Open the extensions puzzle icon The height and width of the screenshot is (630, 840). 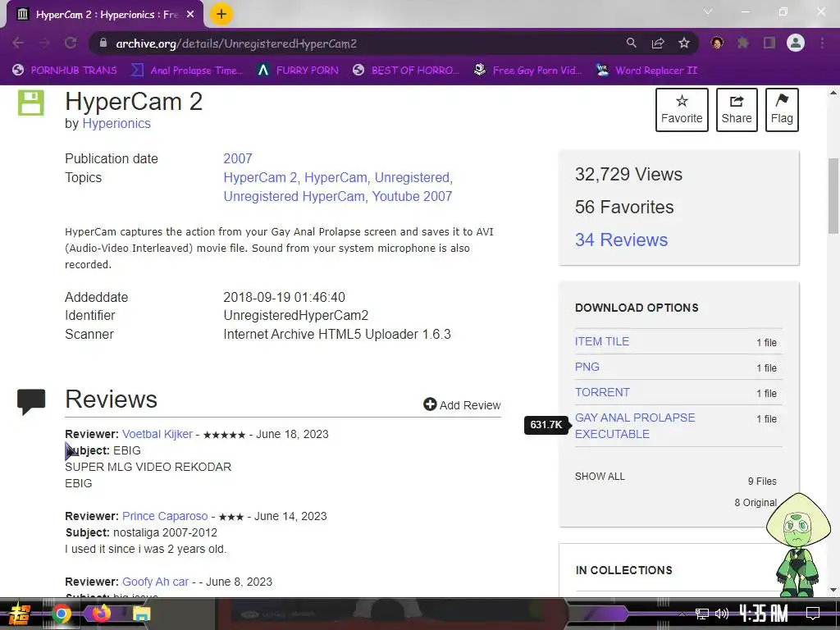click(743, 43)
